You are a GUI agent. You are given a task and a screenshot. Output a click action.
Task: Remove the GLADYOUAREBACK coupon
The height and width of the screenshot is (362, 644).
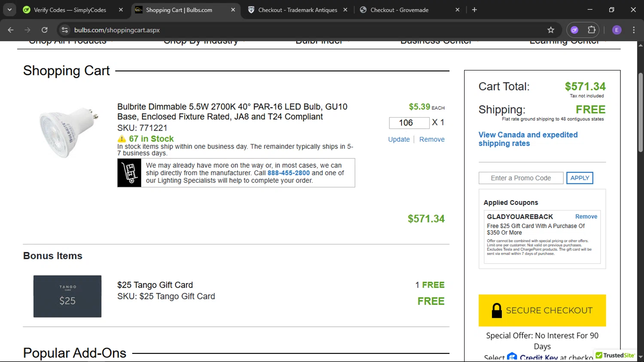pyautogui.click(x=586, y=217)
